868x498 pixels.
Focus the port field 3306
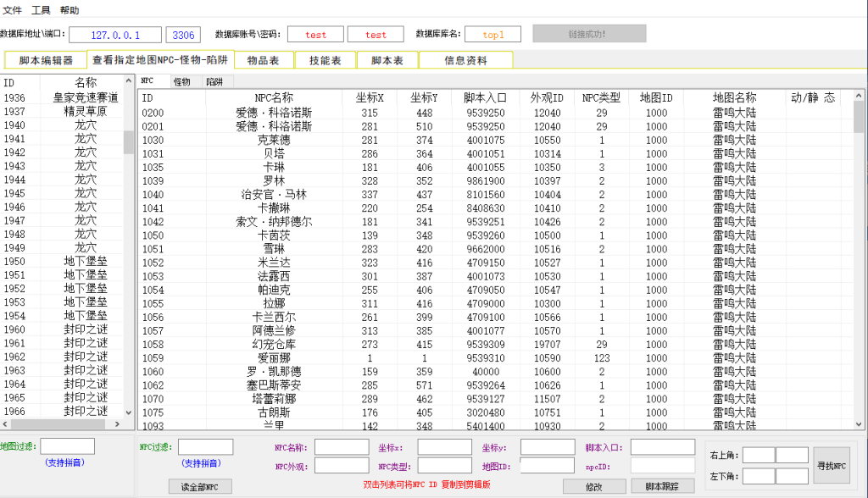click(183, 35)
